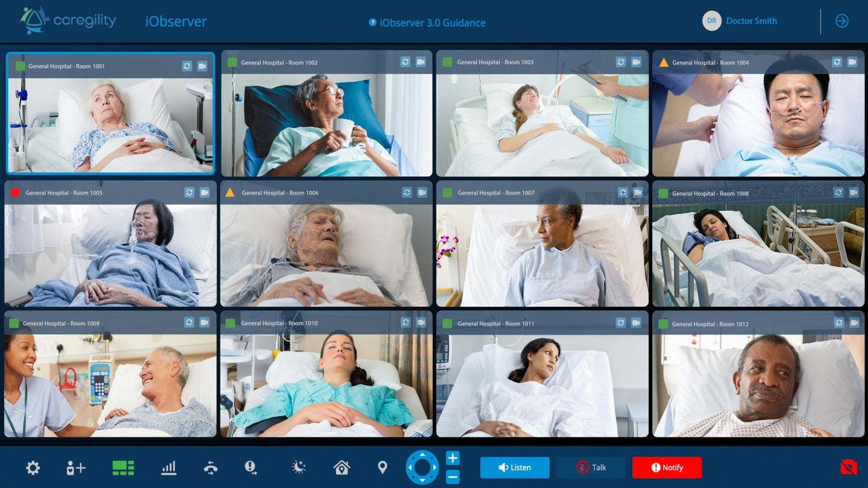Screen dimensions: 868x488
Task: Click the logout arrow icon
Action: (842, 21)
